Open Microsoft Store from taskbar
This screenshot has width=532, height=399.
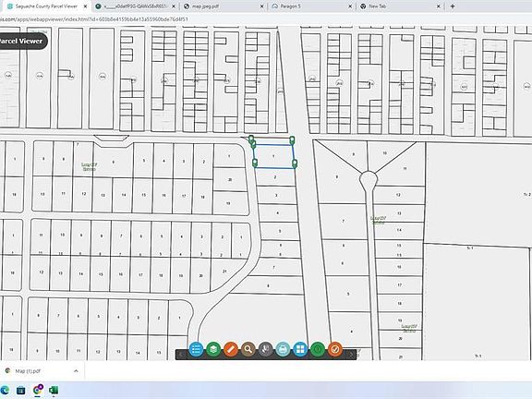point(21,390)
